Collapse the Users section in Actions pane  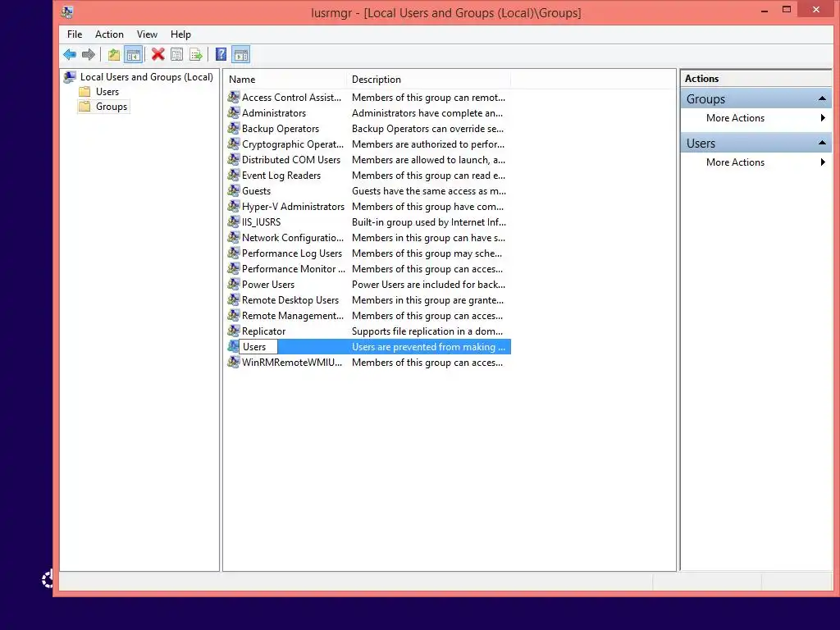822,143
